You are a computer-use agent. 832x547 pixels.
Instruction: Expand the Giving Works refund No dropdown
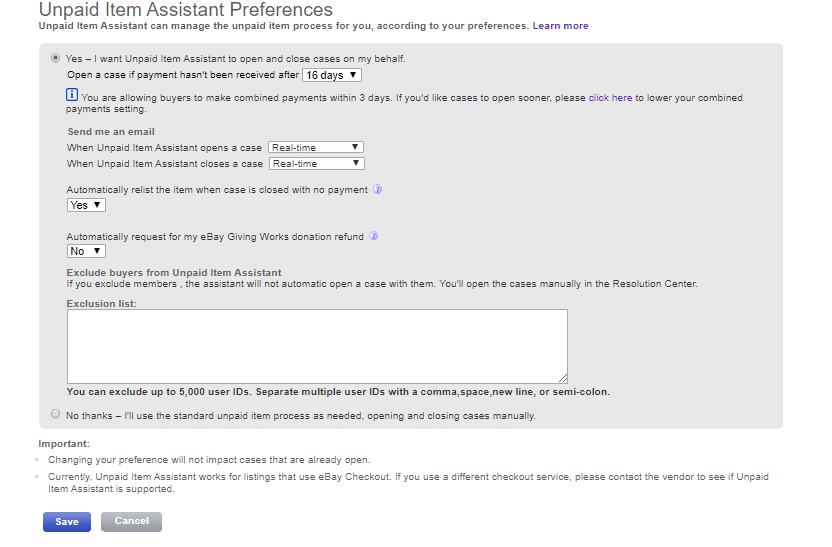[x=86, y=252]
